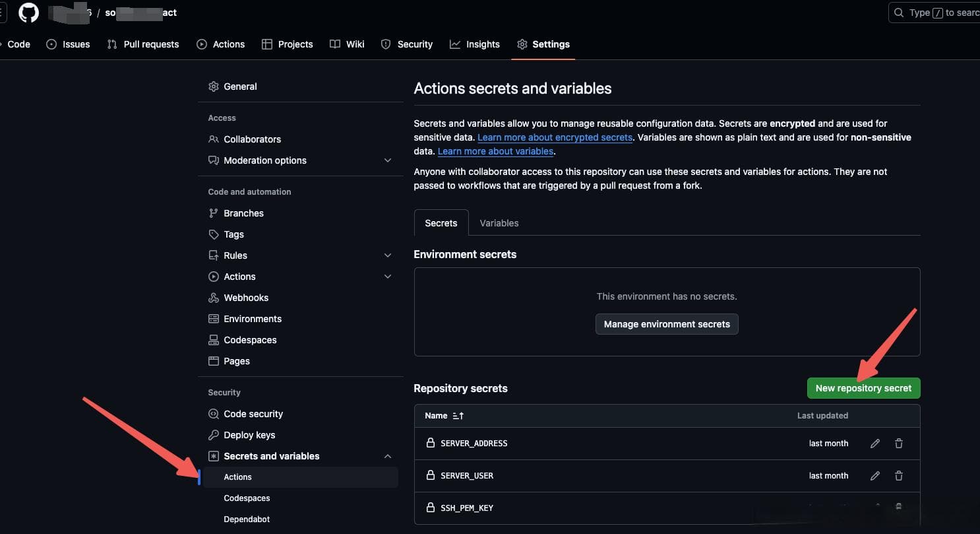Screen dimensions: 980x534
Task: Open the Pull requests tab
Action: (x=143, y=44)
